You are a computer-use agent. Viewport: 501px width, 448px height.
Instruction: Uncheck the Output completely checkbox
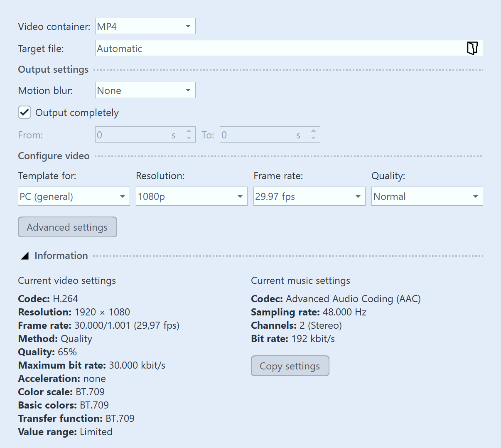(x=25, y=113)
